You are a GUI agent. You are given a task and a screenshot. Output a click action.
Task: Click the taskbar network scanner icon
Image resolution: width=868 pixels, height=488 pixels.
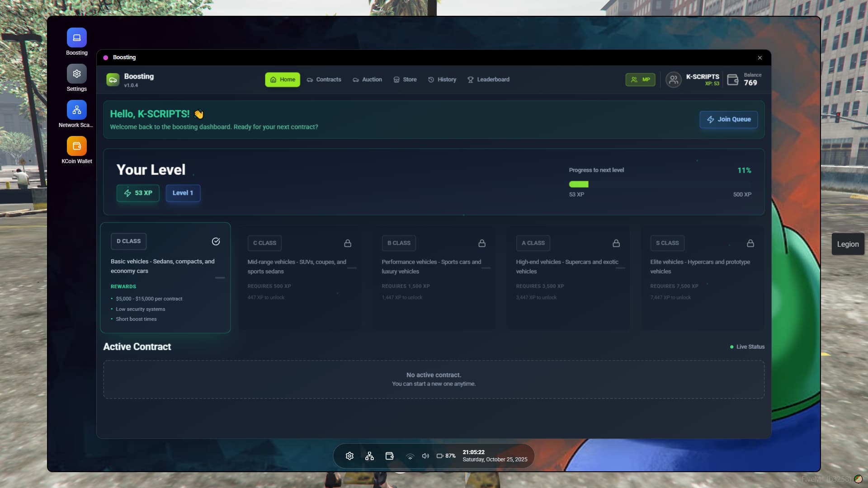[x=369, y=456]
